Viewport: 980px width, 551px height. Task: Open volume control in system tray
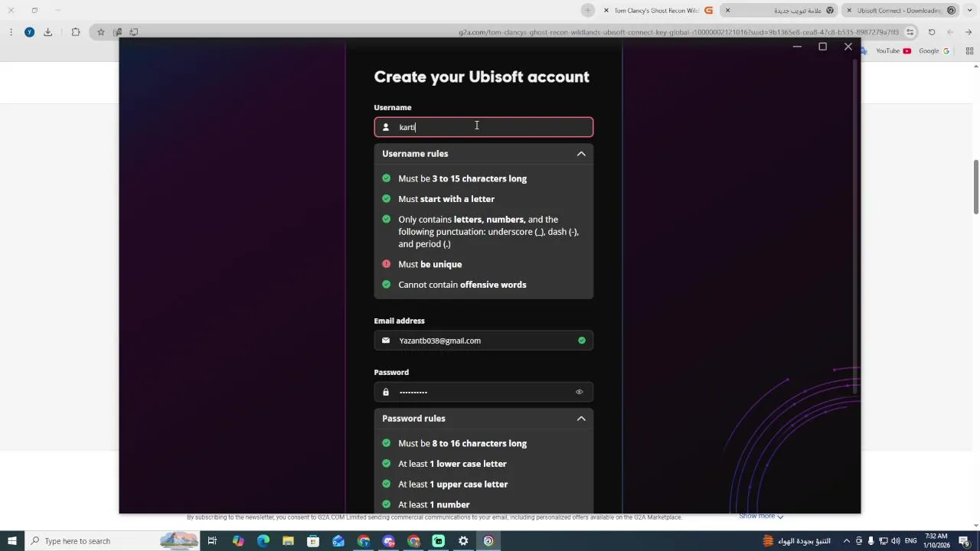point(896,541)
